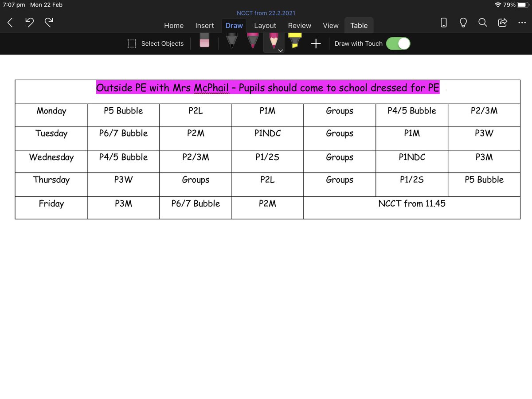This screenshot has width=532, height=399.
Task: Open the Draw tab
Action: [x=234, y=26]
